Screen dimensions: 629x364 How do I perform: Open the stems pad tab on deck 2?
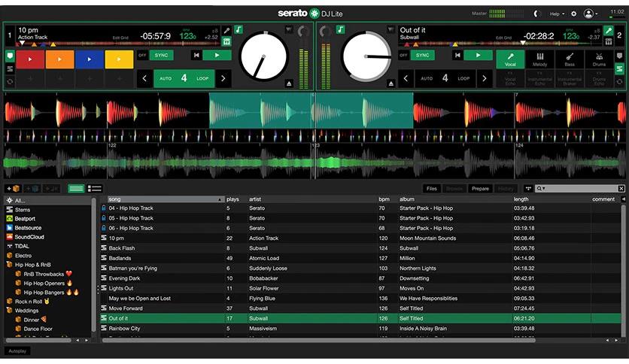click(620, 69)
